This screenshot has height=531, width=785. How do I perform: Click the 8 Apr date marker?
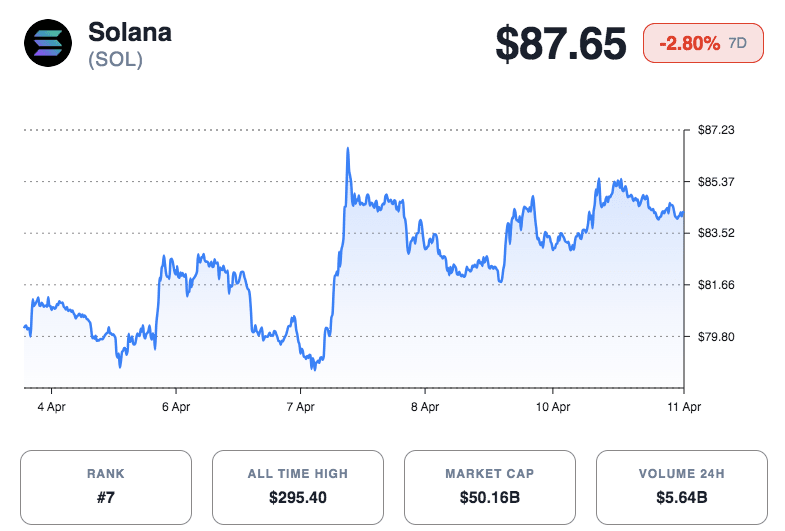click(425, 407)
